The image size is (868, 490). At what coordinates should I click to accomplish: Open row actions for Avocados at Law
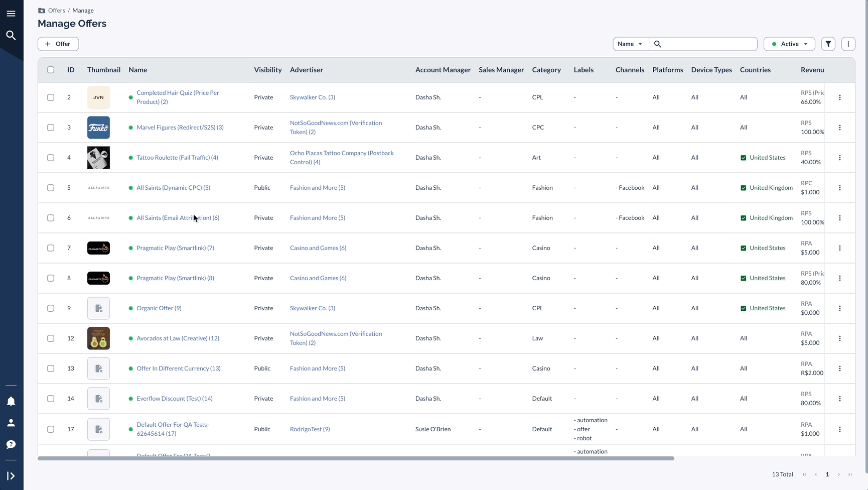tap(840, 338)
